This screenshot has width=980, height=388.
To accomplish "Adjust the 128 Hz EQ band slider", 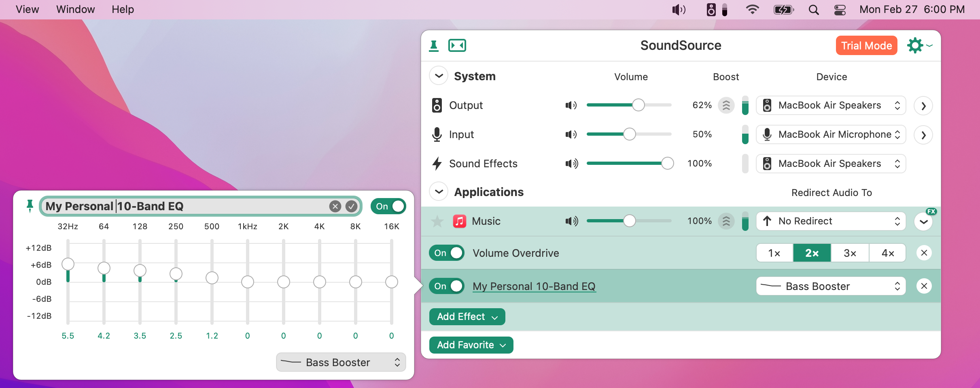I will [x=140, y=281].
